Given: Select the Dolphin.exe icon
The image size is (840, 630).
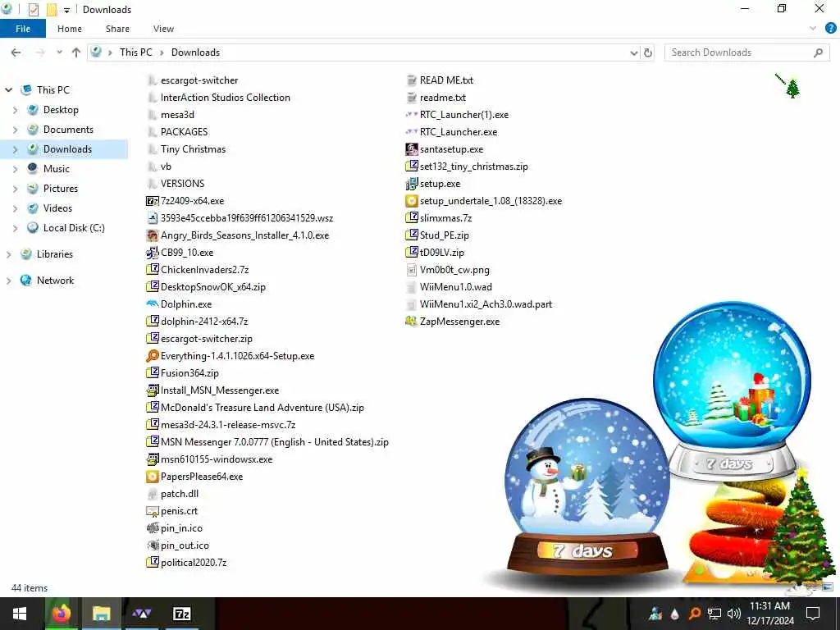Looking at the screenshot, I should tap(153, 304).
